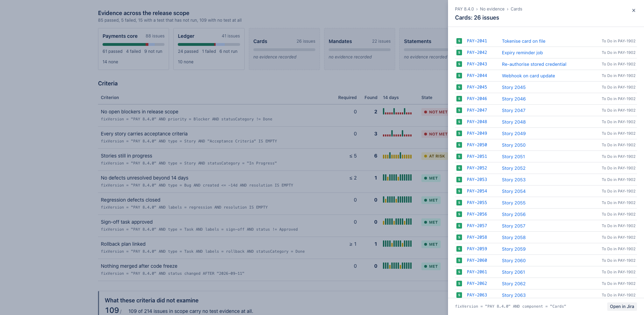The width and height of the screenshot is (644, 315).
Task: Open Story 2053 link
Action: pyautogui.click(x=514, y=180)
